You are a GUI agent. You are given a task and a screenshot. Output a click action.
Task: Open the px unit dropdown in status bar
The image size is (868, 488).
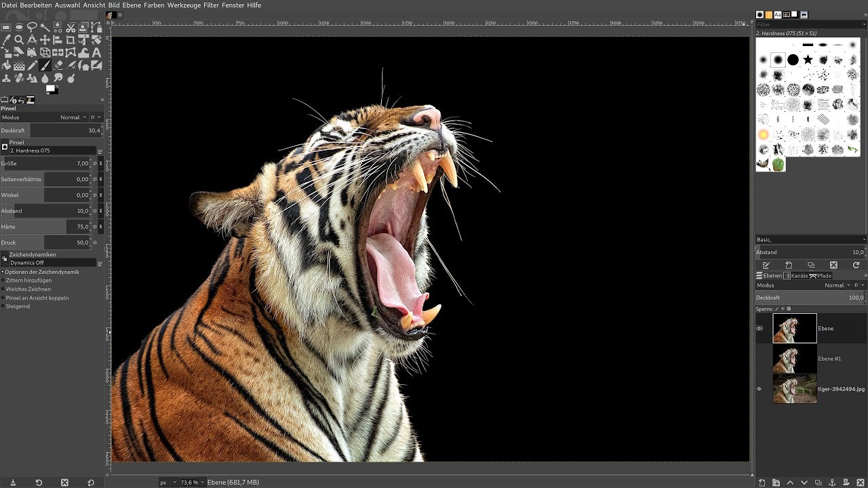coord(167,483)
